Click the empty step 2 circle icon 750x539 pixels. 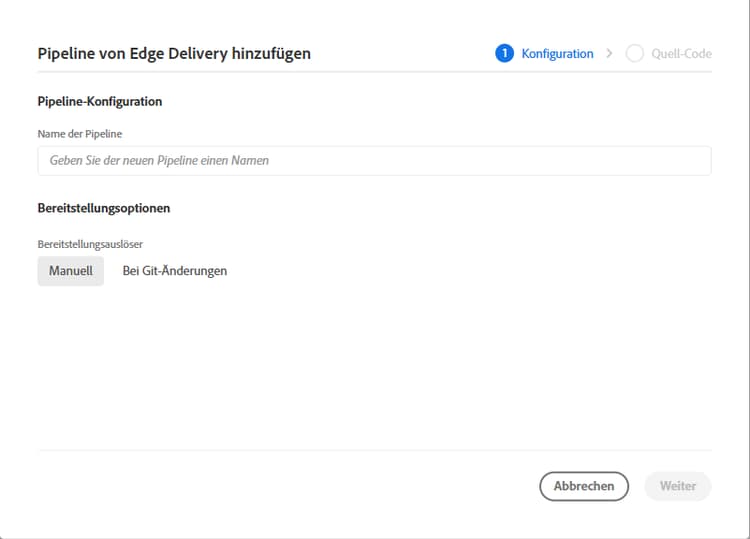click(x=634, y=54)
